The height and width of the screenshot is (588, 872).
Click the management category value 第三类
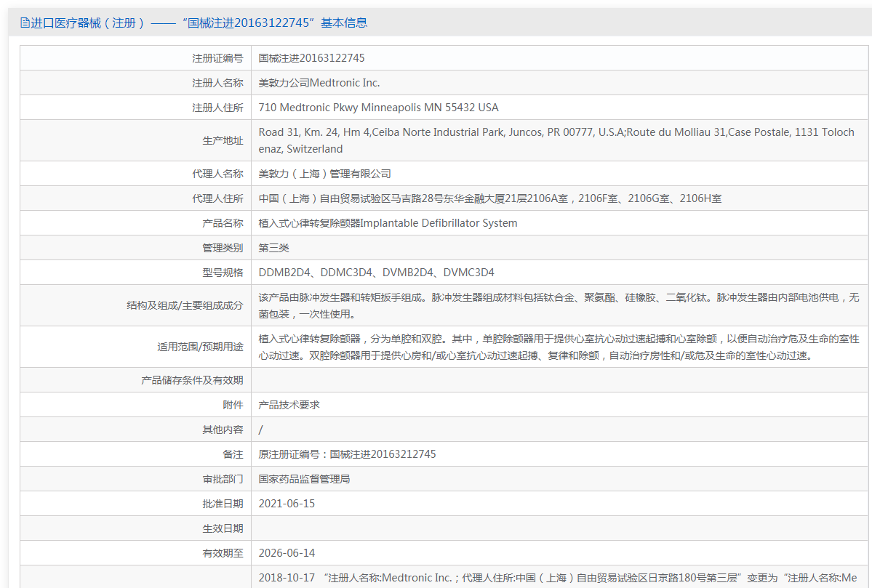(274, 248)
